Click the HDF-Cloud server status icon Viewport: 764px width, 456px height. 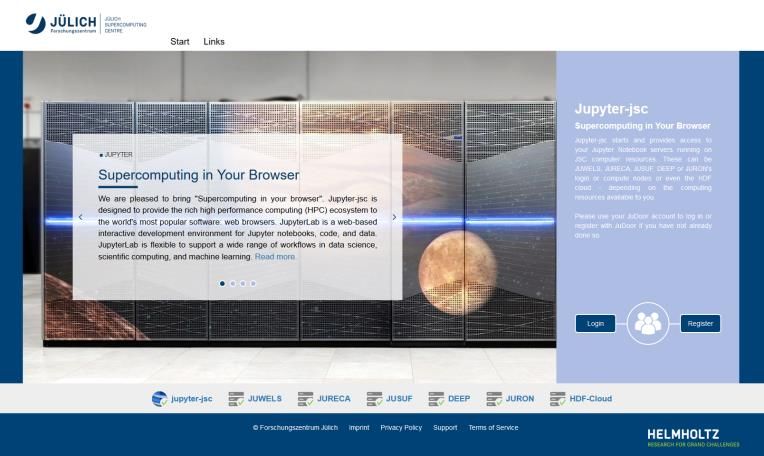tap(558, 399)
